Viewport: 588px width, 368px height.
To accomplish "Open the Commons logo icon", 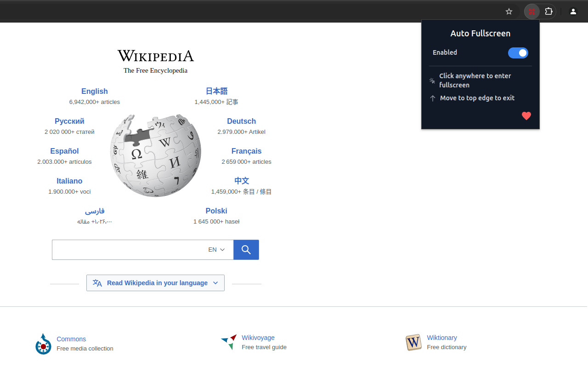I will pyautogui.click(x=43, y=344).
